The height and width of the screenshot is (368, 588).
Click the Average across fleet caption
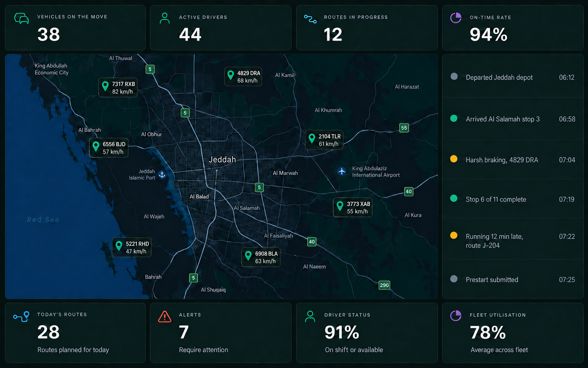[x=499, y=350]
